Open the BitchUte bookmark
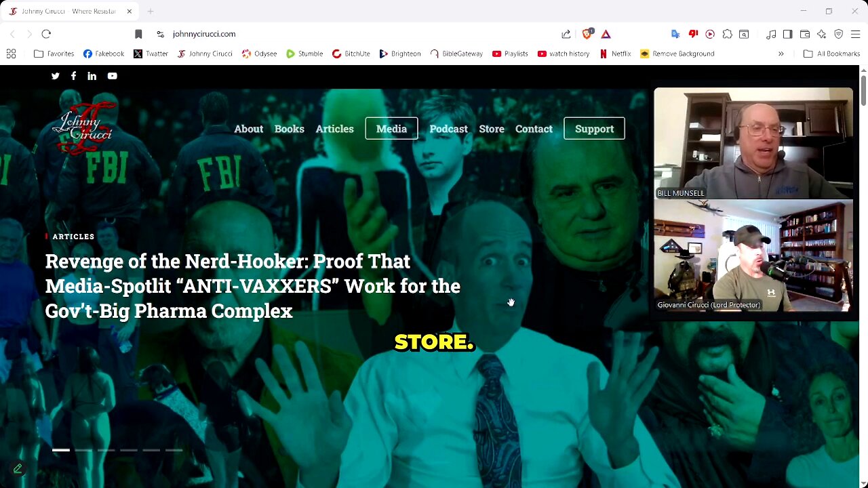Image resolution: width=868 pixels, height=488 pixels. coord(351,54)
